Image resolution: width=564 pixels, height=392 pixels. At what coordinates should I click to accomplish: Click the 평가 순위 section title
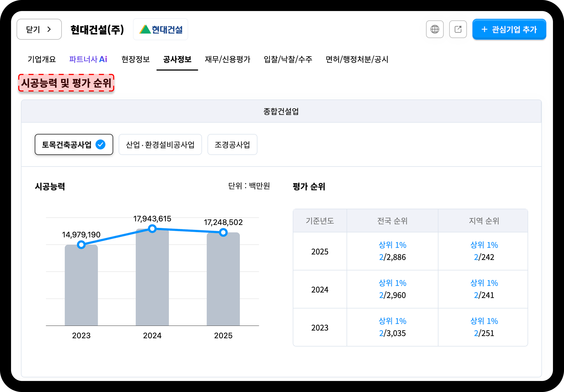[309, 187]
